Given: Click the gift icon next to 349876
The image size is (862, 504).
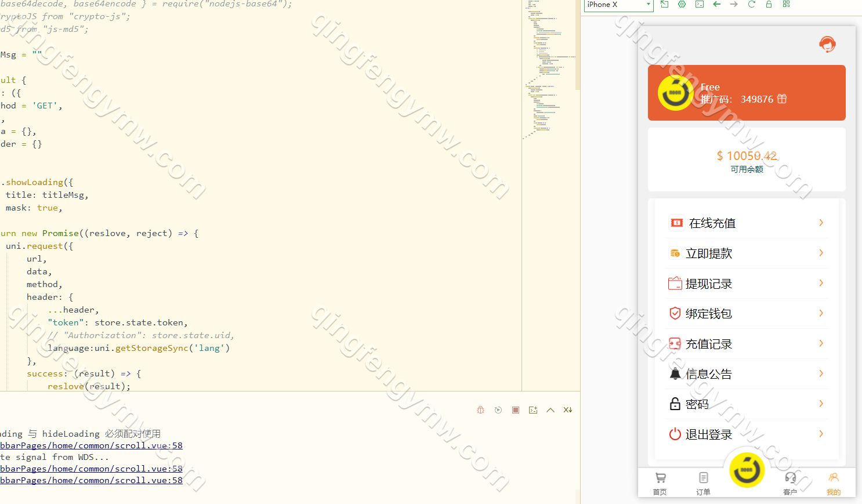Looking at the screenshot, I should coord(782,99).
